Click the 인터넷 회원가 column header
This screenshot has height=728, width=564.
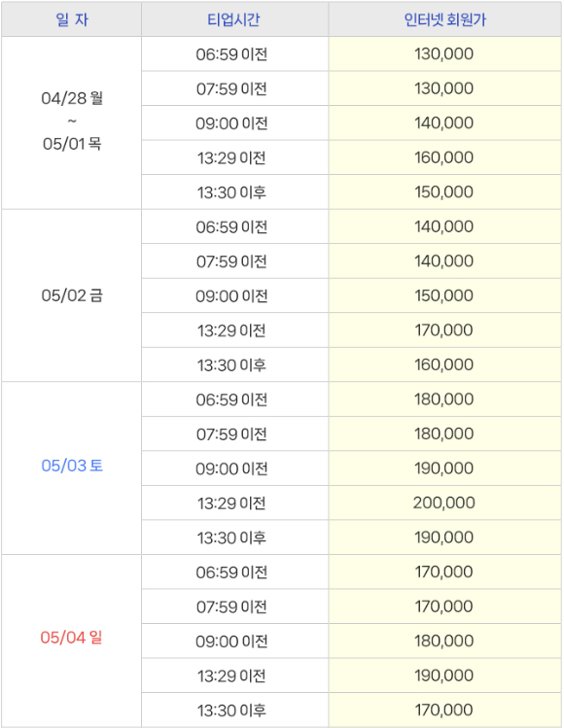point(444,19)
